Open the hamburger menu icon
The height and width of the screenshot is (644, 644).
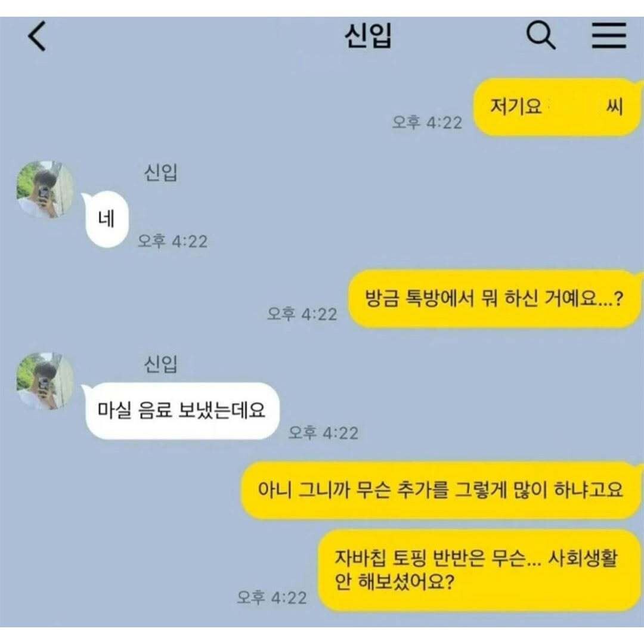click(609, 35)
